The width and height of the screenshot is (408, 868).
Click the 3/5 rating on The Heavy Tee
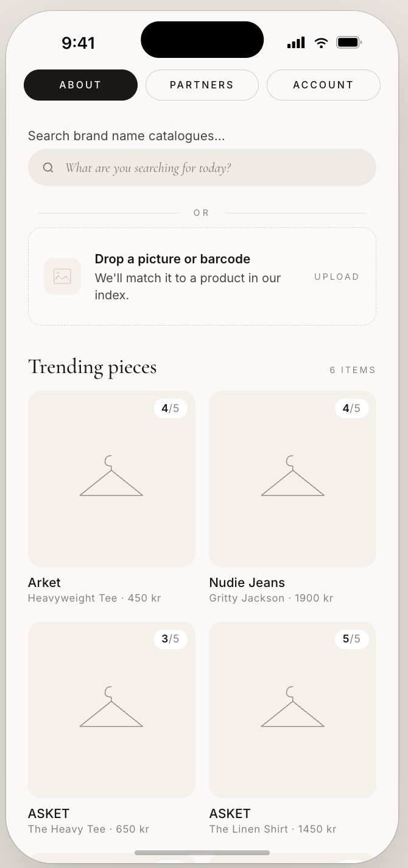[171, 639]
